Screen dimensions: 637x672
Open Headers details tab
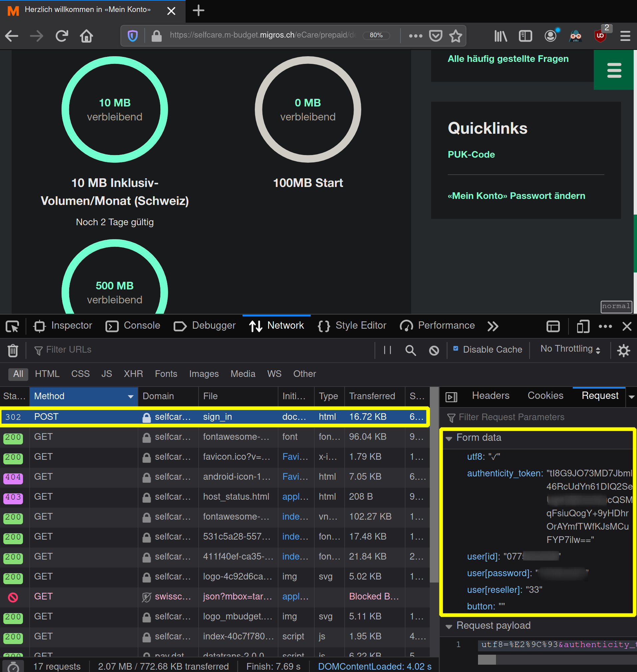pyautogui.click(x=491, y=396)
